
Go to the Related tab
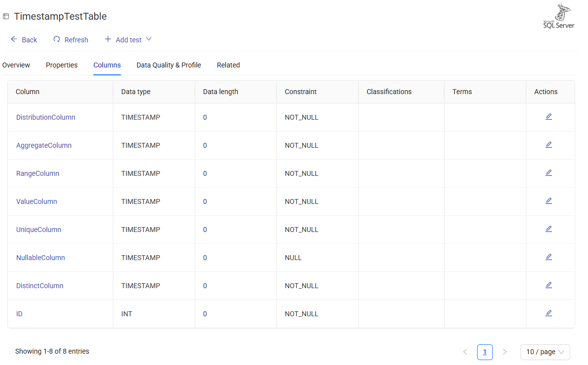pyautogui.click(x=228, y=65)
